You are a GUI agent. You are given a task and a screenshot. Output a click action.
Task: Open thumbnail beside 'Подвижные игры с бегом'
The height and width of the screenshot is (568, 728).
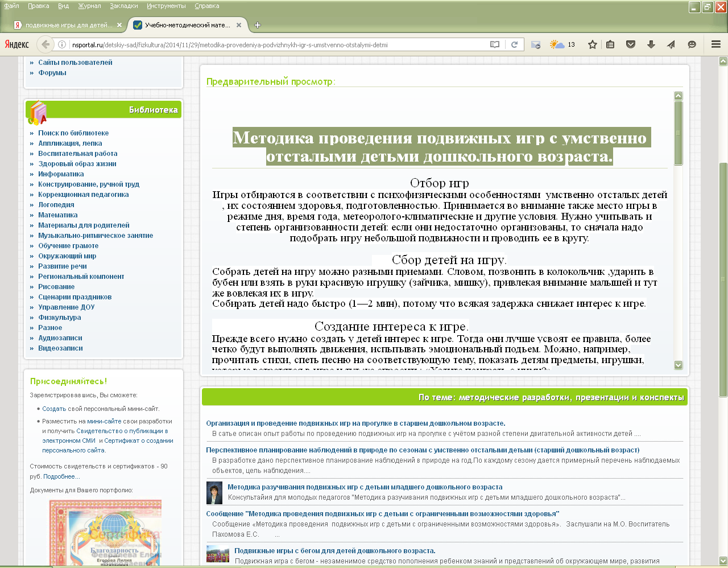pyautogui.click(x=218, y=554)
